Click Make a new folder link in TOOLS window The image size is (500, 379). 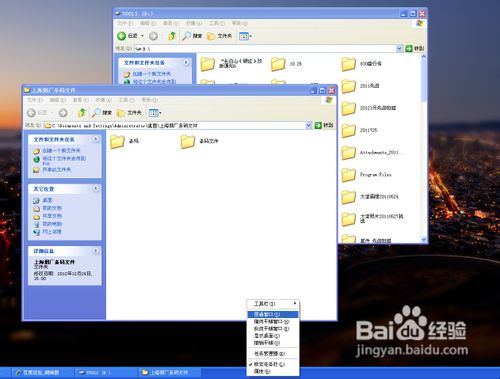pos(151,74)
